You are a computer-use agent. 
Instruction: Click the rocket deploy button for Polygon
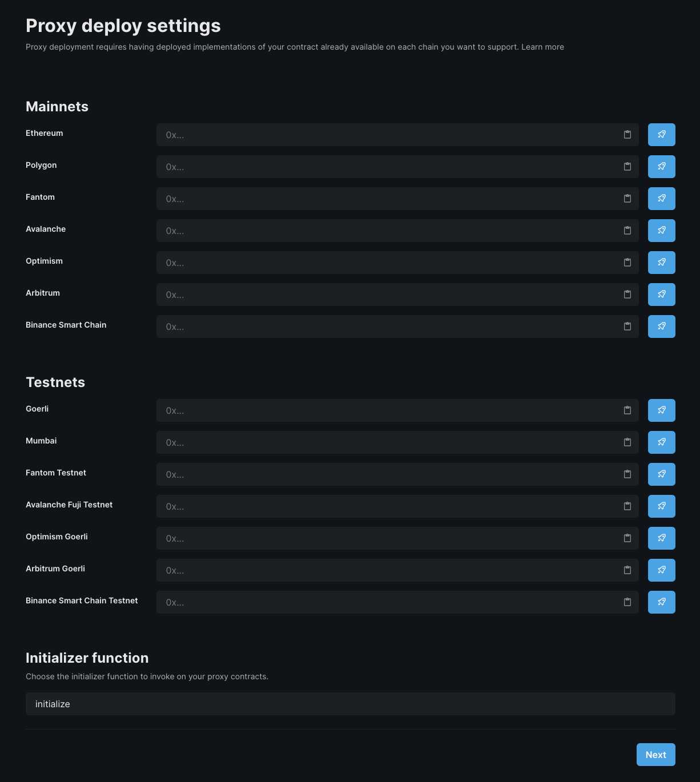pos(661,167)
